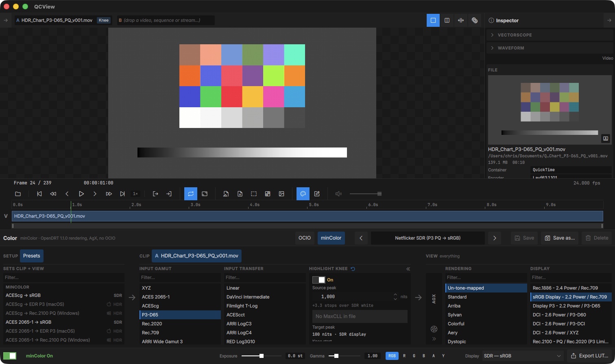Expand the Vectorscope section

[x=550, y=35]
